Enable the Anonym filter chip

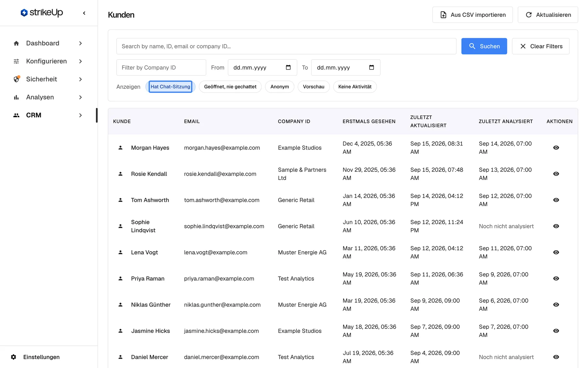(280, 87)
